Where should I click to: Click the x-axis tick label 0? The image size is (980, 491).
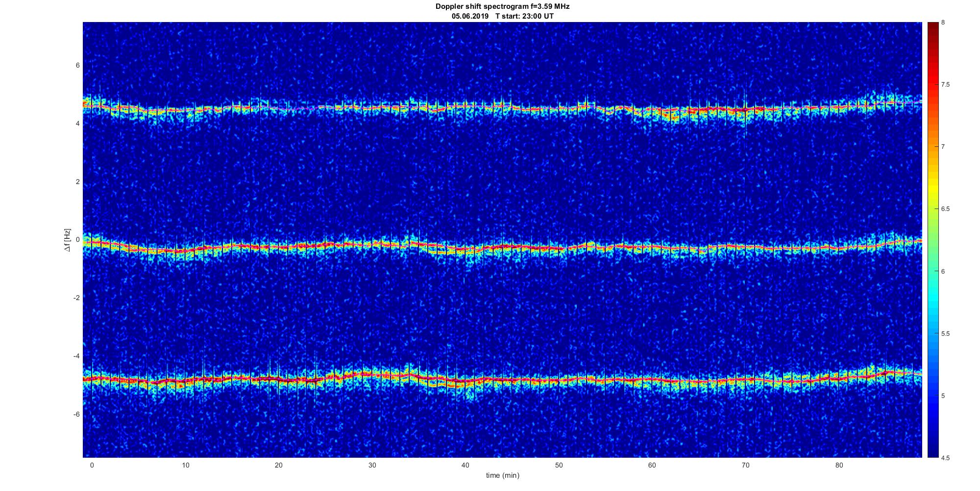coord(92,465)
